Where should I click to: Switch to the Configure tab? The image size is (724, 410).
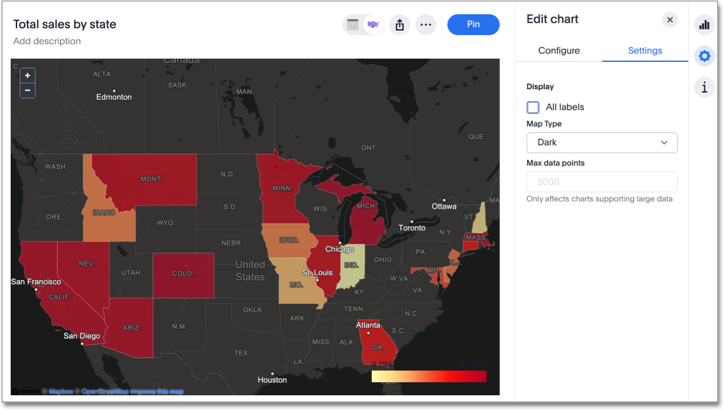click(x=559, y=51)
